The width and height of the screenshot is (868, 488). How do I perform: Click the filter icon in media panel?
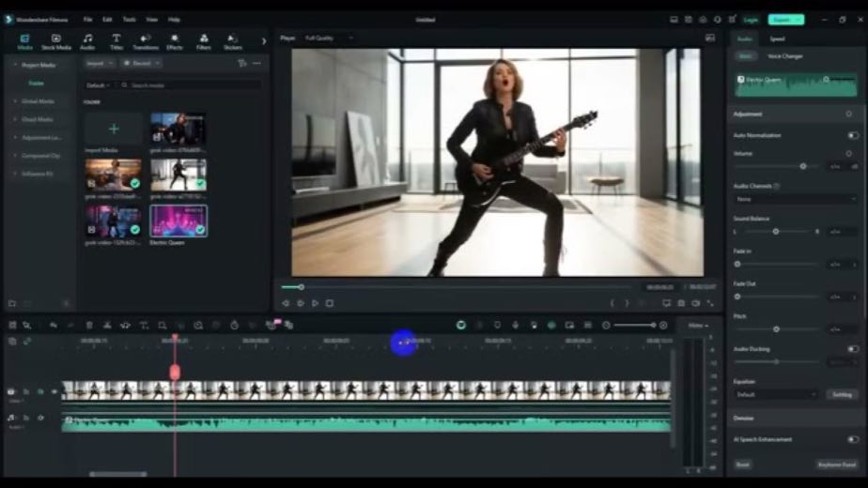click(x=242, y=63)
